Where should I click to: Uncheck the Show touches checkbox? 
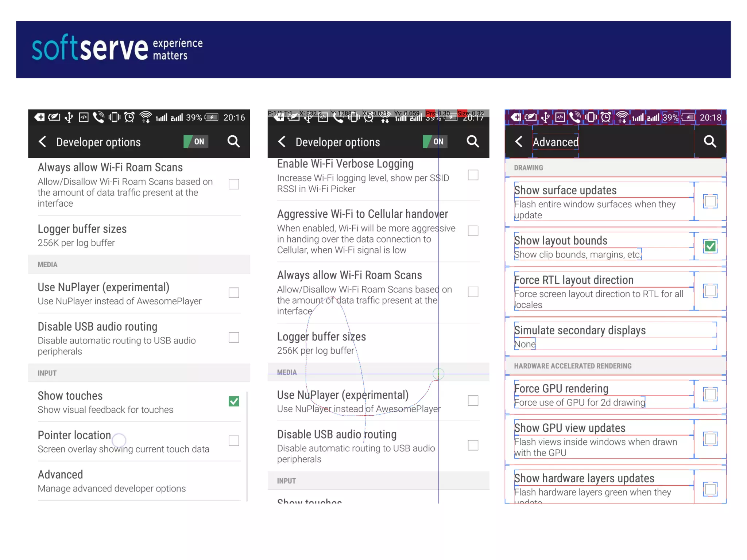(234, 401)
